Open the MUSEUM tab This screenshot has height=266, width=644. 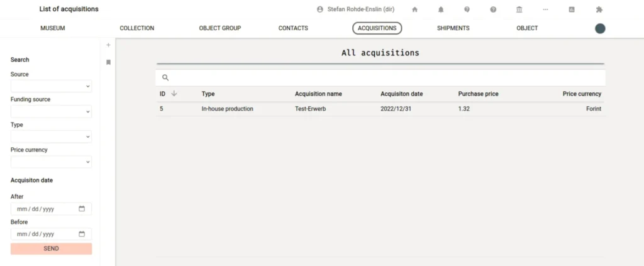click(x=53, y=28)
